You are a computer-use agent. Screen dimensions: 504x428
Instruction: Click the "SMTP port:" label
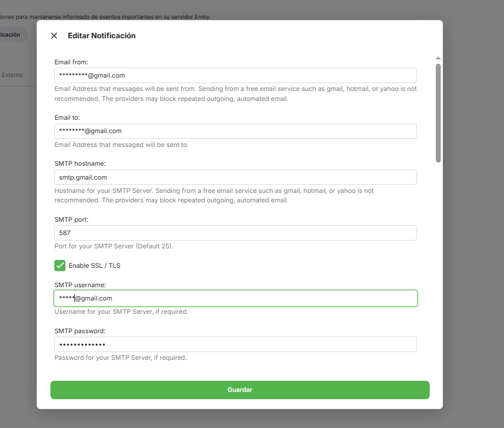point(72,220)
